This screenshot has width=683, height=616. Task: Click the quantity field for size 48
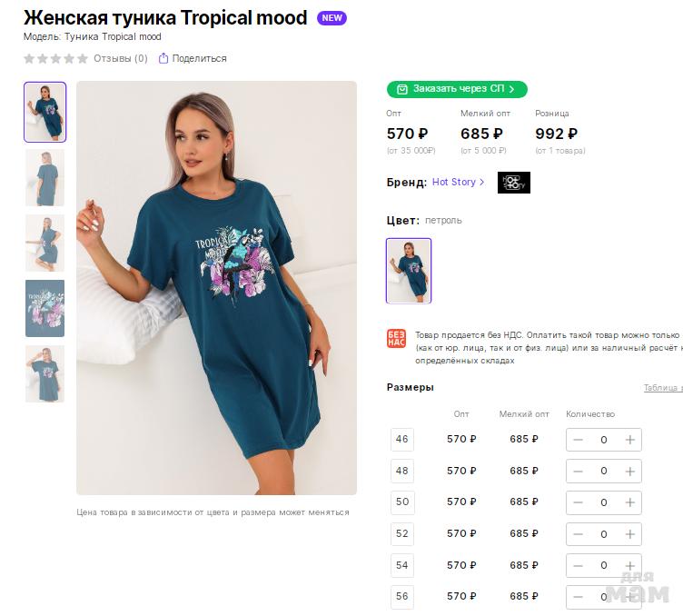pyautogui.click(x=603, y=471)
